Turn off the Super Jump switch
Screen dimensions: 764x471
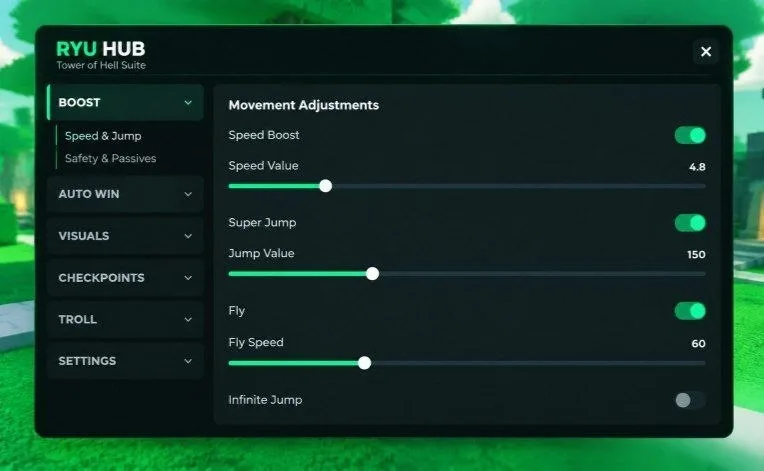(690, 223)
